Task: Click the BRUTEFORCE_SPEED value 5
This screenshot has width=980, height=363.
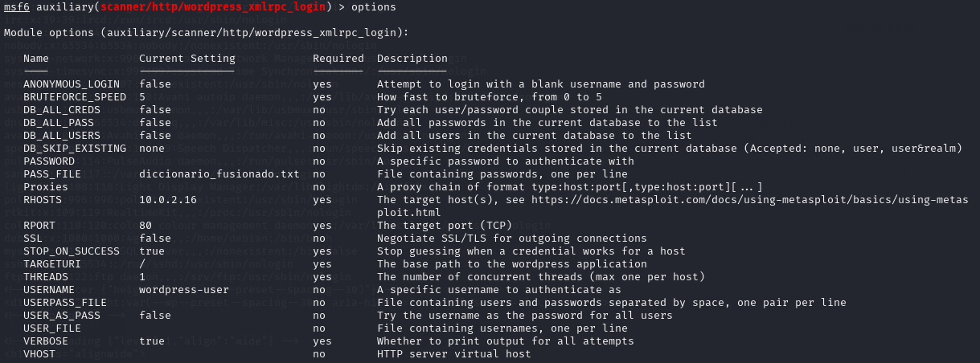Action: tap(143, 97)
